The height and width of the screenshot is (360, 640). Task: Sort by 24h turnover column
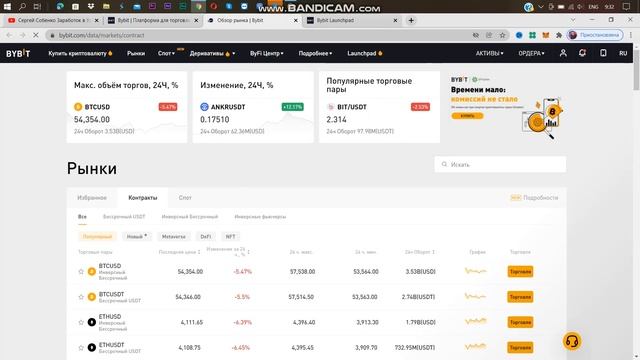tap(420, 252)
